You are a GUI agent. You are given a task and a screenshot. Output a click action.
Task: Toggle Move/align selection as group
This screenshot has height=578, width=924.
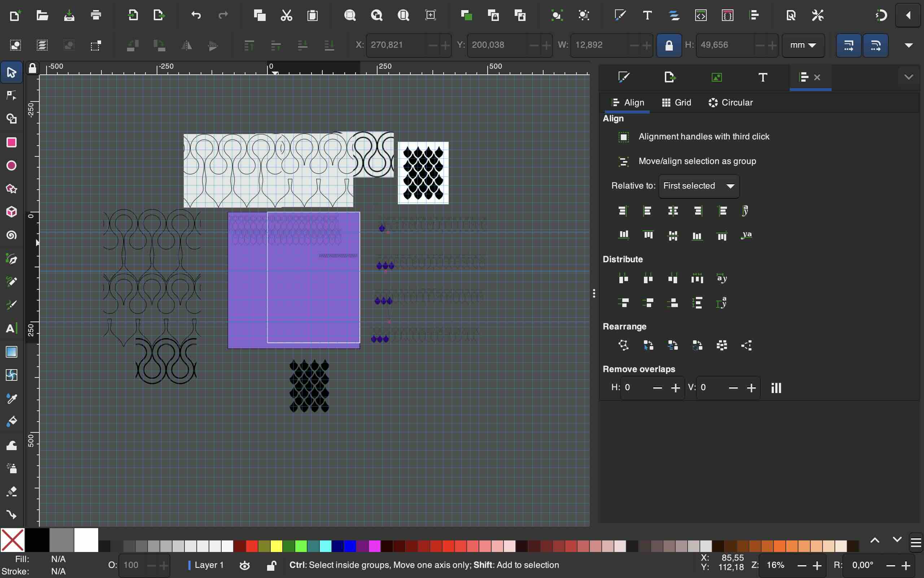coord(623,161)
